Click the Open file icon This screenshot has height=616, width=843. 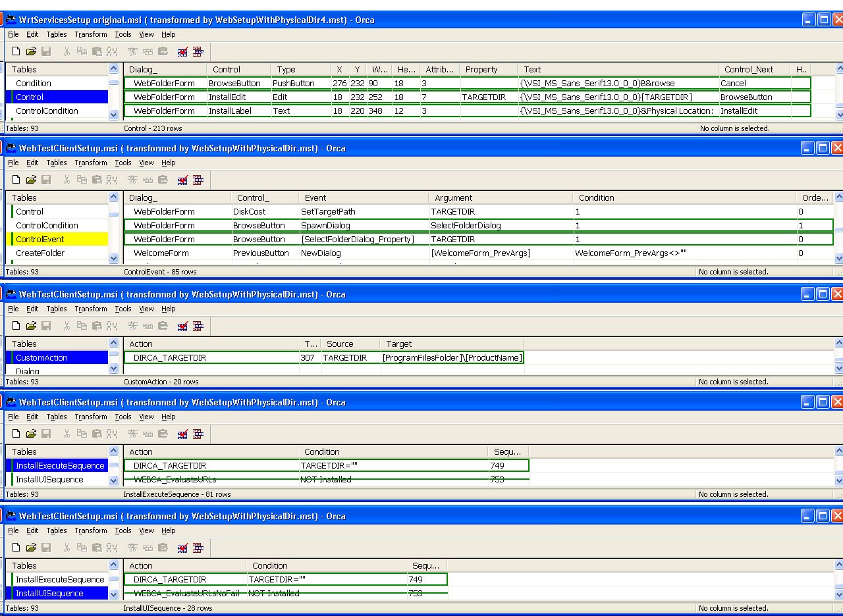click(x=31, y=51)
